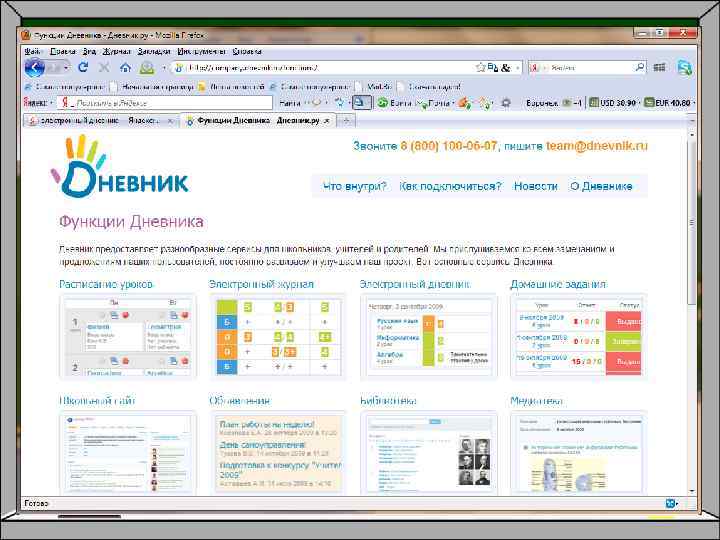The width and height of the screenshot is (720, 540).
Task: Click the grid icon left of Skype
Action: [x=659, y=68]
